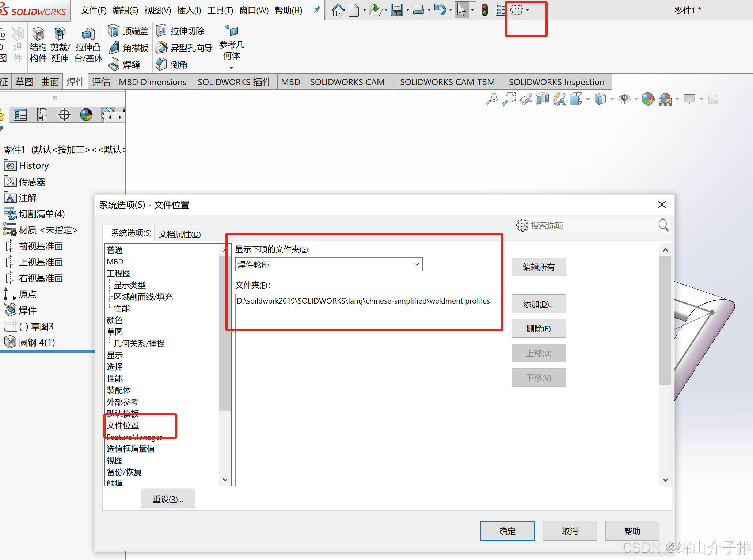The image size is (753, 560).
Task: Expand the Reference Geometry dropdown arrow
Action: (x=231, y=68)
